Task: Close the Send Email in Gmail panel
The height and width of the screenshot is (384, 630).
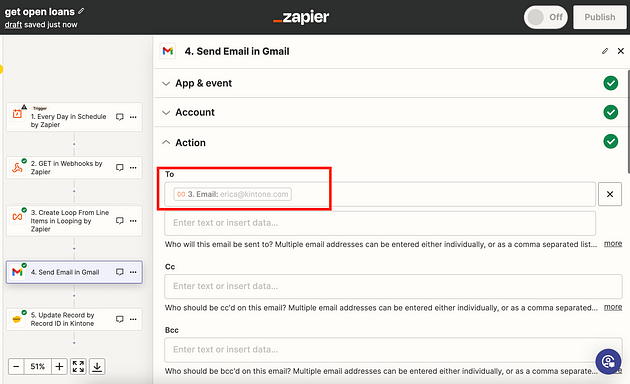Action: 621,51
